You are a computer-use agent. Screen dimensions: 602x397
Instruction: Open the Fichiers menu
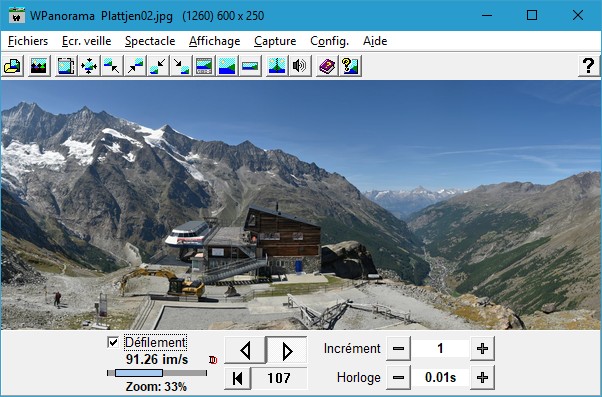[28, 41]
